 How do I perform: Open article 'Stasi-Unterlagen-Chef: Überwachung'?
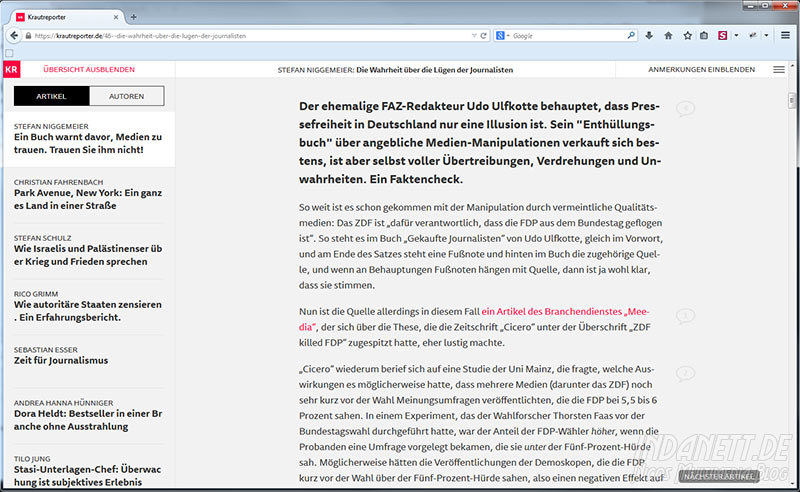(x=88, y=475)
